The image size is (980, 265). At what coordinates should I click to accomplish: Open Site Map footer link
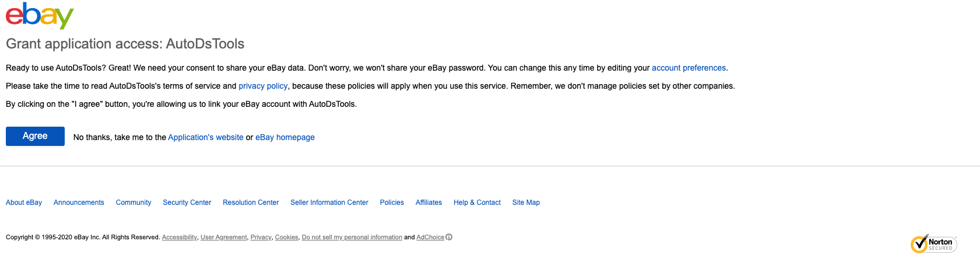(x=526, y=203)
